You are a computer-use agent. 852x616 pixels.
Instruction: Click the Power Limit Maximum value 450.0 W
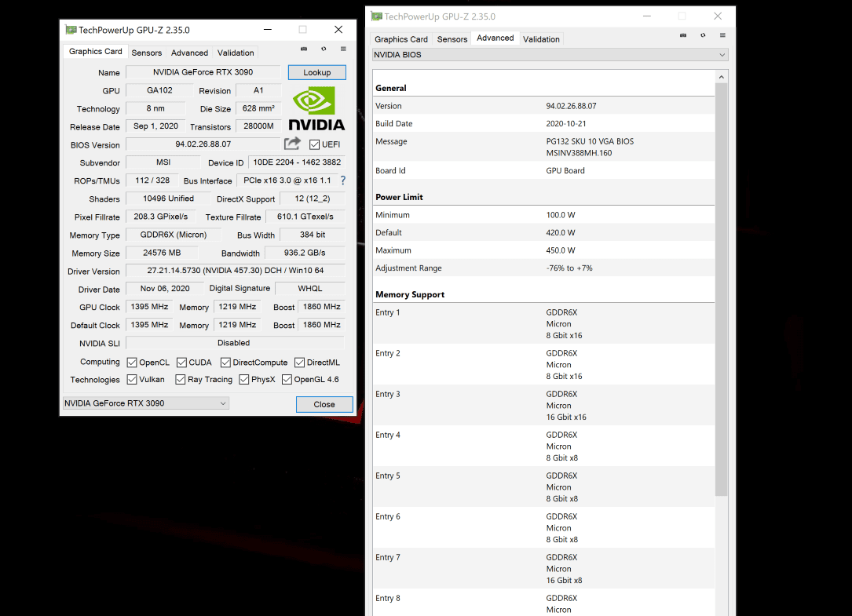tap(561, 250)
